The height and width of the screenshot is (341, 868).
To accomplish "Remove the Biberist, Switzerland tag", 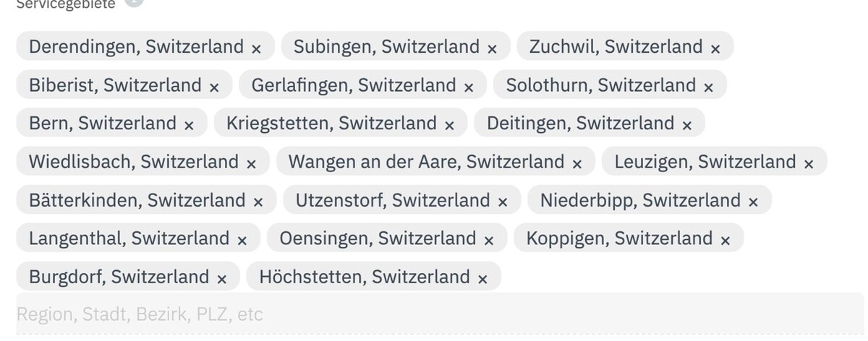I will pyautogui.click(x=214, y=87).
